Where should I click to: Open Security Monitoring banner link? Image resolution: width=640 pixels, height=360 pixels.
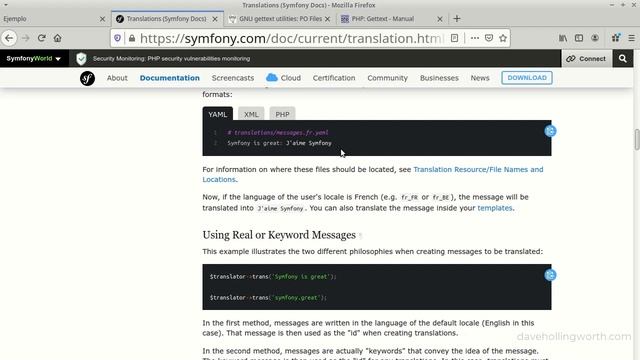171,59
